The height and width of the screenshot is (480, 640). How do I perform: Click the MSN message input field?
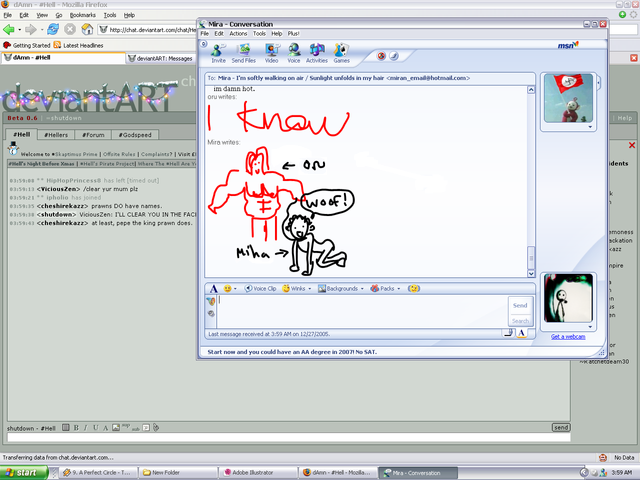click(362, 311)
